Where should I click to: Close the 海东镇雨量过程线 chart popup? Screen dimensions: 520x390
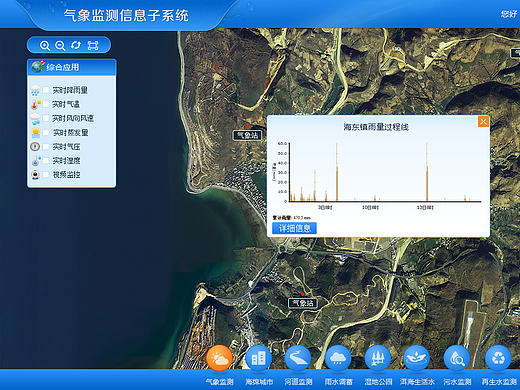[483, 121]
